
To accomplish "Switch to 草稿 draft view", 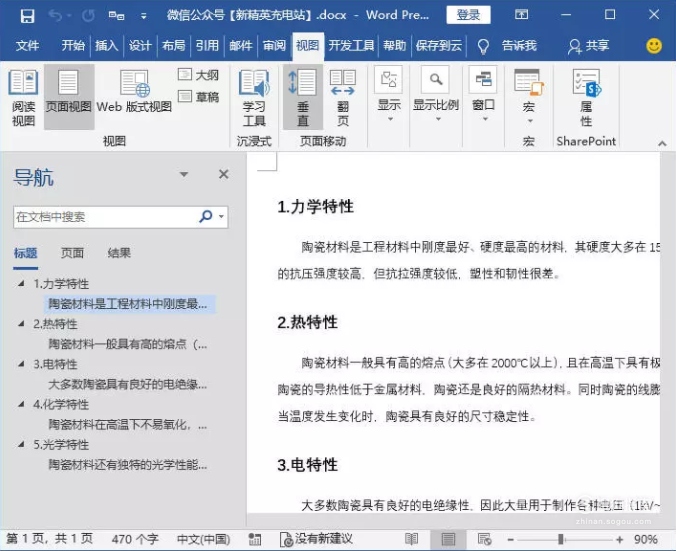I will (x=198, y=96).
